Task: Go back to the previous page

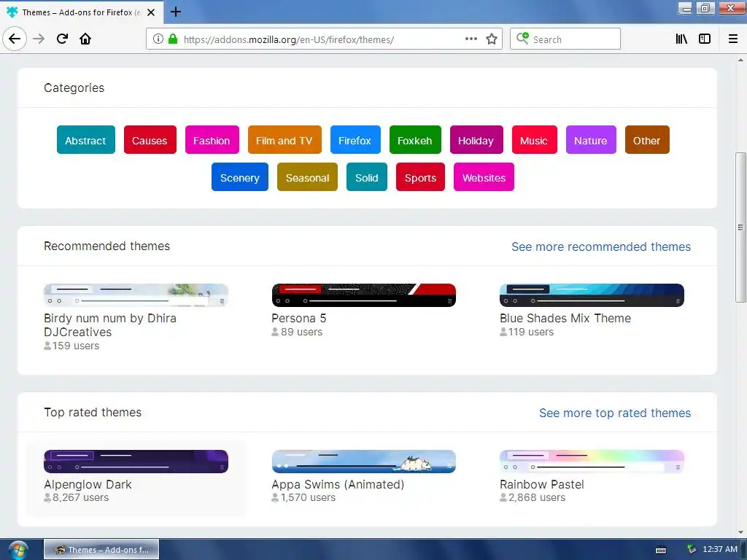Action: [15, 39]
